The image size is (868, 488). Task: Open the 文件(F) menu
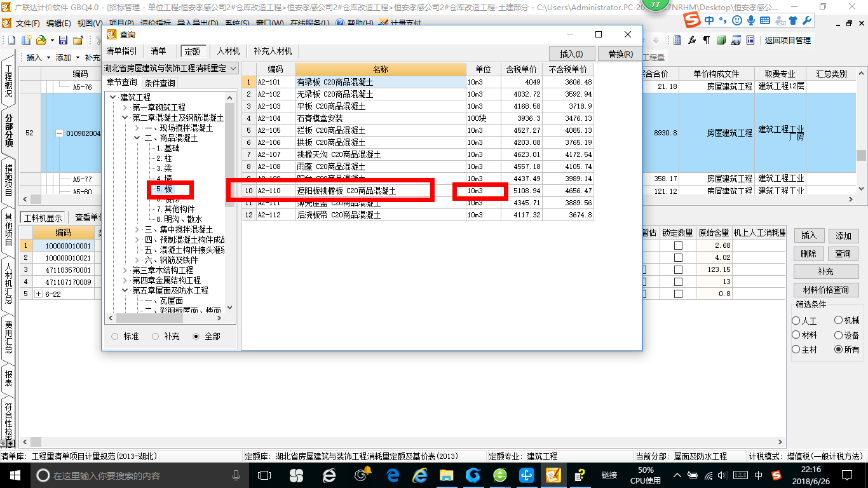tap(27, 23)
